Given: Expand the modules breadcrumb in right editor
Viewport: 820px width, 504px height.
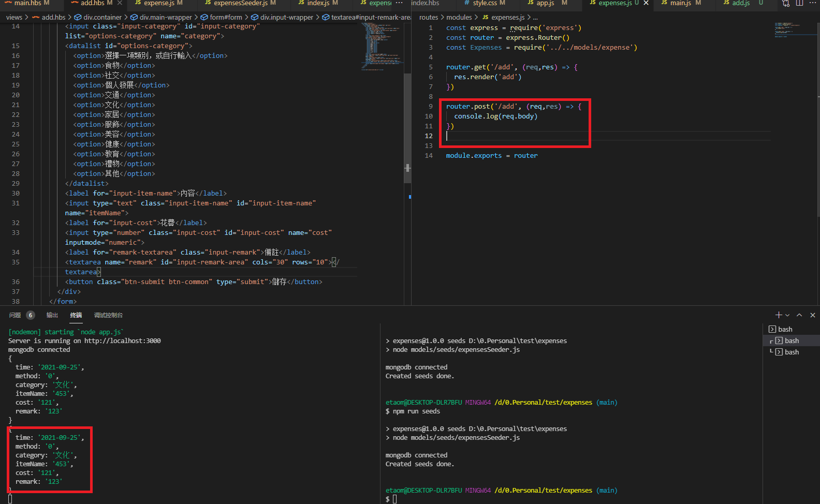Looking at the screenshot, I should coord(459,17).
